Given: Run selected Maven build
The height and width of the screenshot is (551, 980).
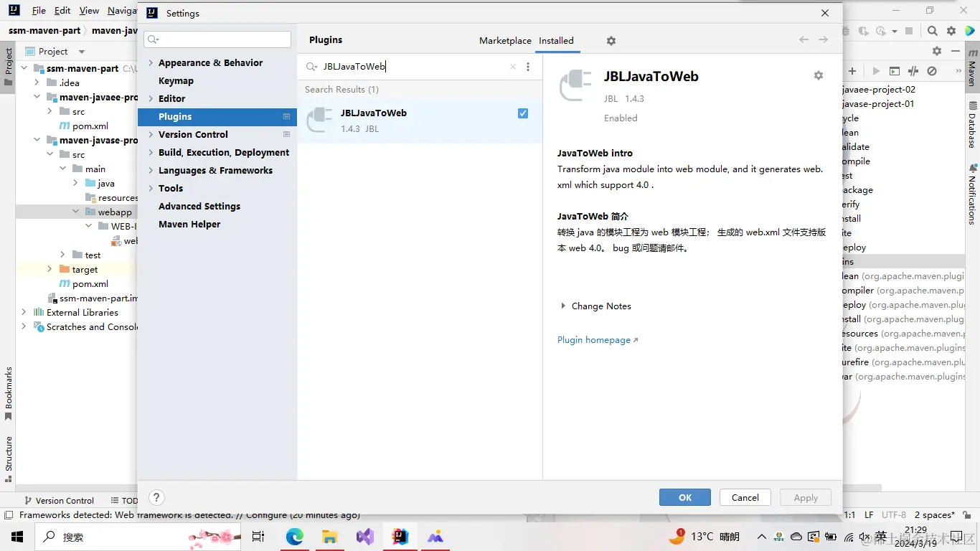Looking at the screenshot, I should pos(876,71).
